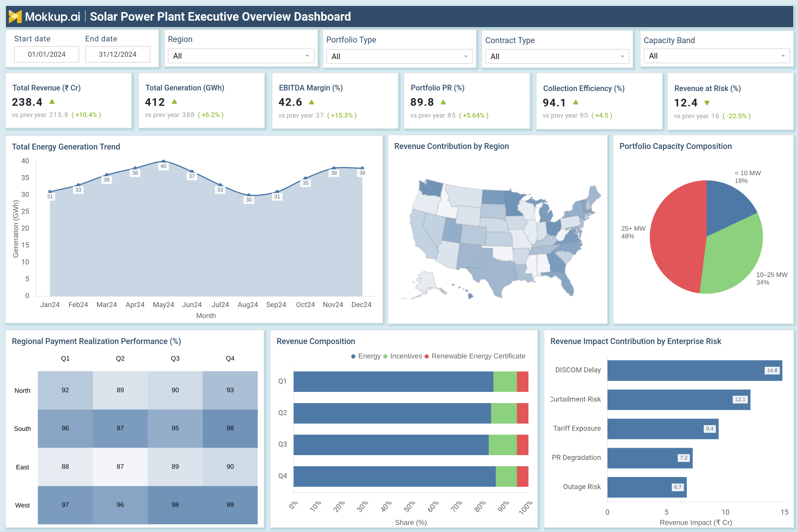Click the Curtailment Risk bar
The width and height of the screenshot is (798, 532).
point(679,400)
